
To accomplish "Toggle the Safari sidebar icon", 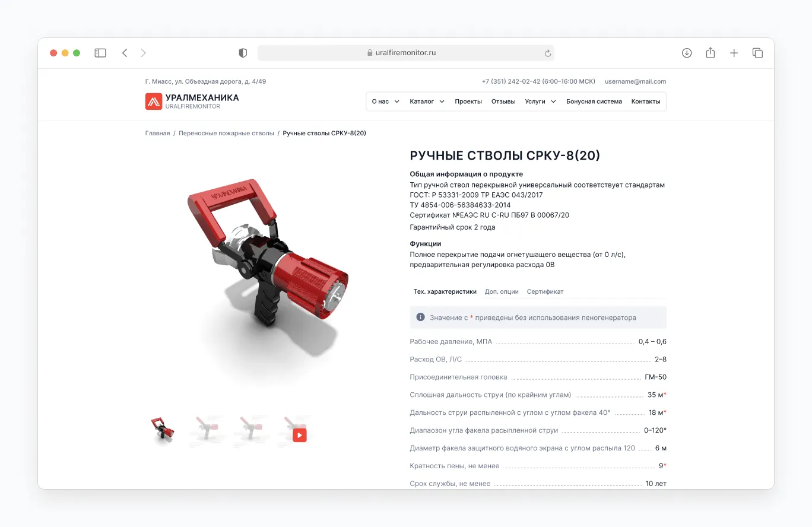I will point(100,53).
